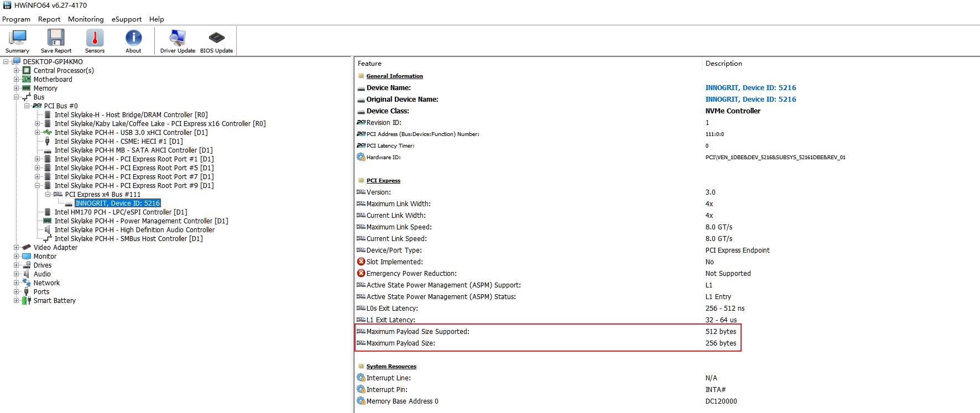This screenshot has width=980, height=413.
Task: Click the About info icon
Action: point(133,38)
